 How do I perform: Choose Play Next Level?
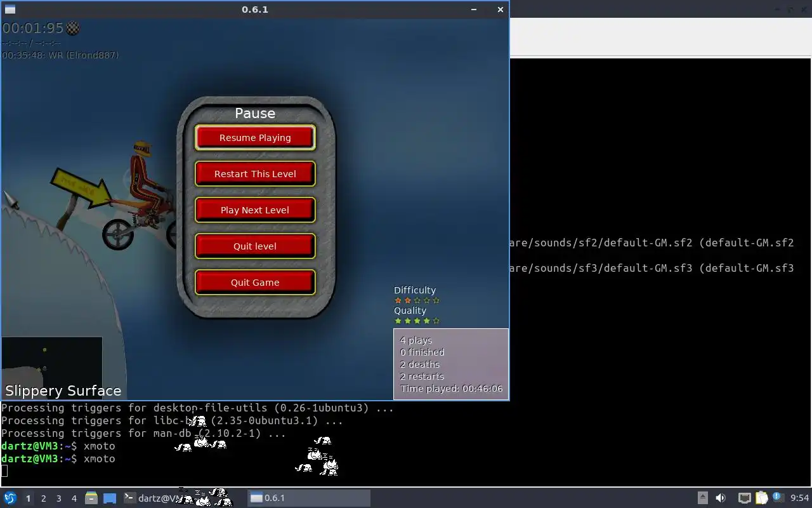tap(255, 210)
